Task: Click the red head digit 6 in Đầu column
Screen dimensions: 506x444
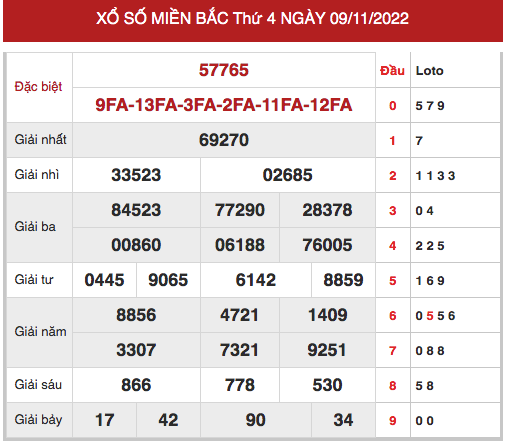Action: click(x=393, y=316)
